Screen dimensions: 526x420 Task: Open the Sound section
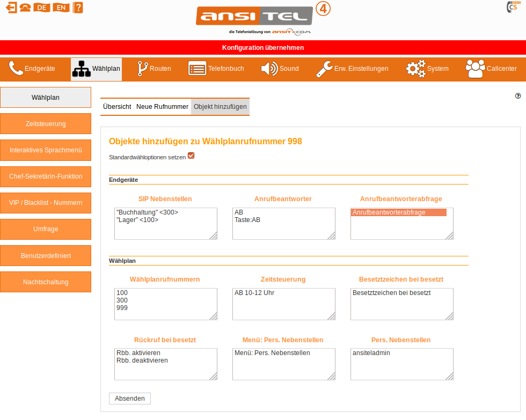coord(280,69)
